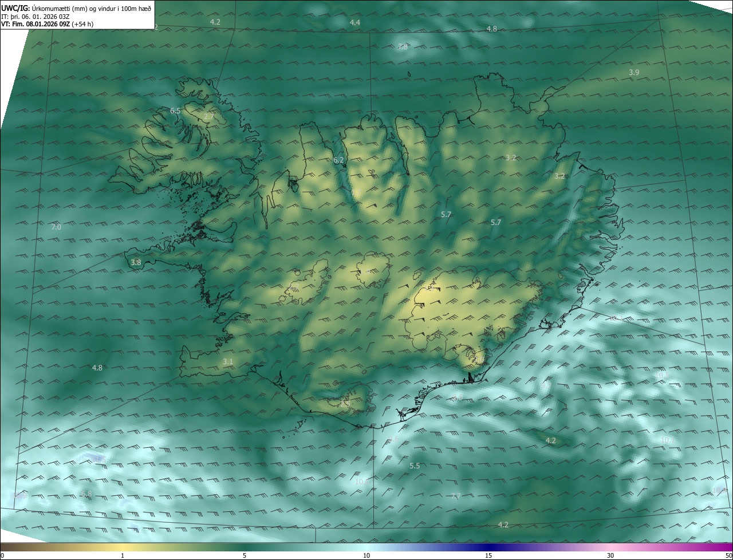The height and width of the screenshot is (560, 733).
Task: Click the 10 tick label on the colour scale
Action: (366, 555)
